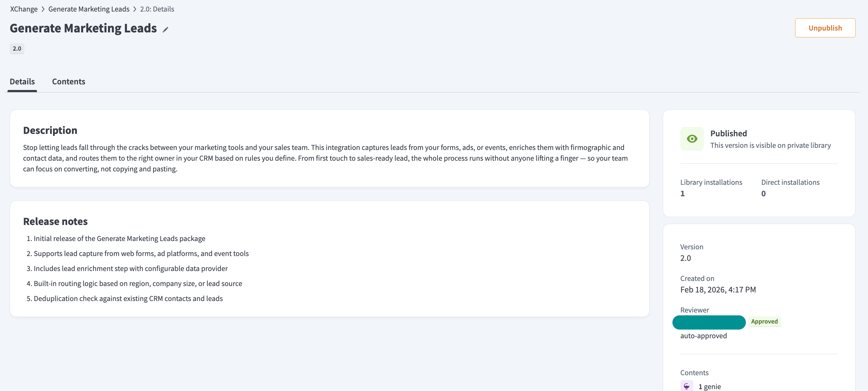Viewport: 868px width, 391px height.
Task: Click the teal reviewer name pill
Action: (x=709, y=322)
